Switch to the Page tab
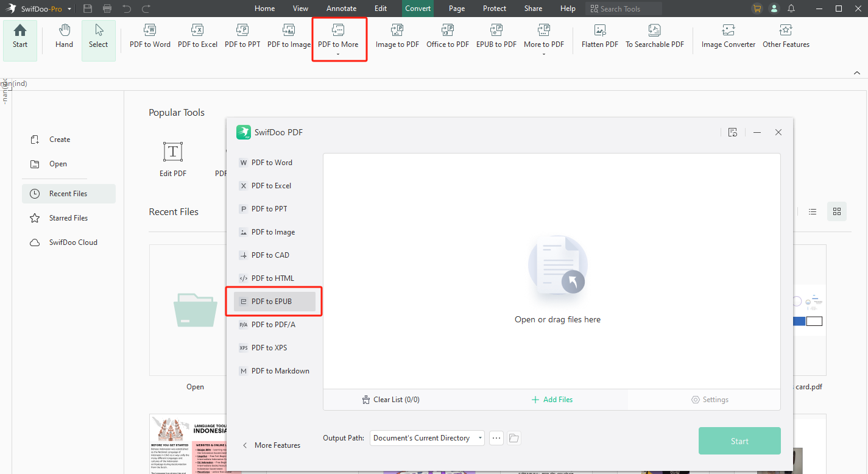The image size is (868, 474). point(457,9)
